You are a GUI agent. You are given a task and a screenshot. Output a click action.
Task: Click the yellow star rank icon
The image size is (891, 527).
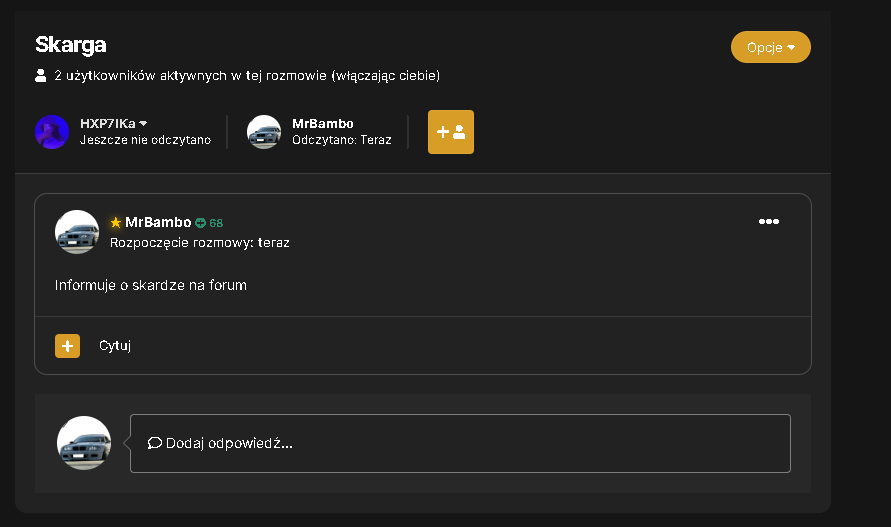click(116, 222)
